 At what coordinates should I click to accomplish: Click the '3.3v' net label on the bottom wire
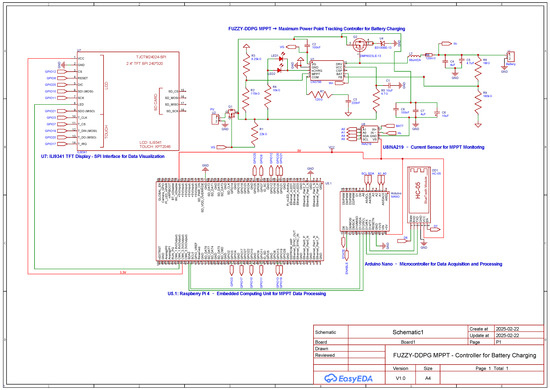coord(122,272)
